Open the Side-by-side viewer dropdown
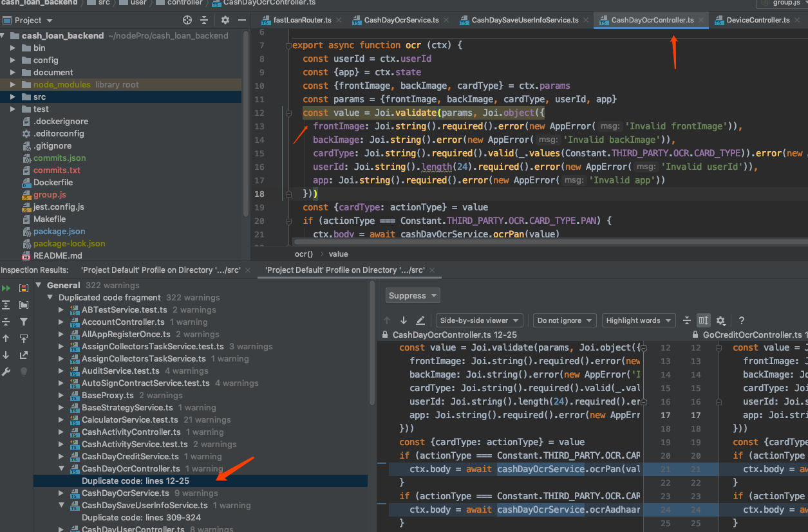 click(x=479, y=320)
